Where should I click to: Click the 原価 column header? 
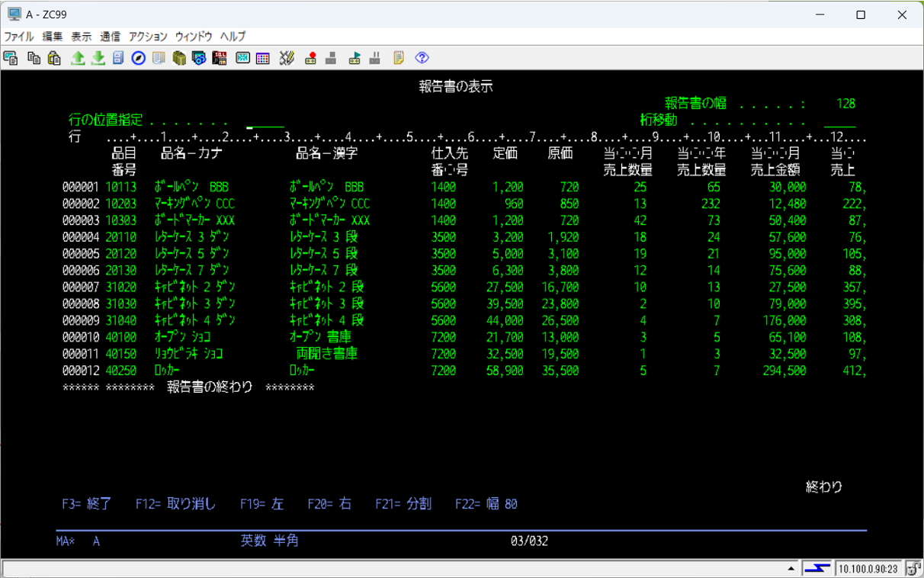[x=560, y=153]
